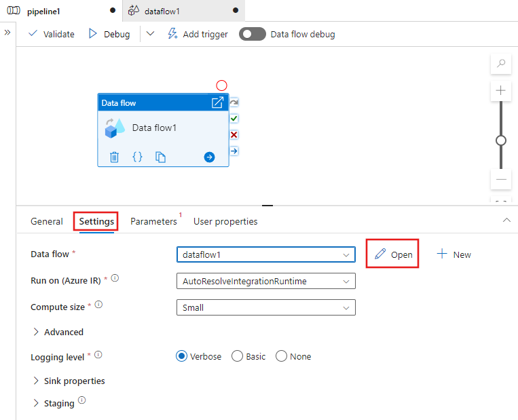Select the On Success green check connector
The image size is (518, 420).
(234, 118)
